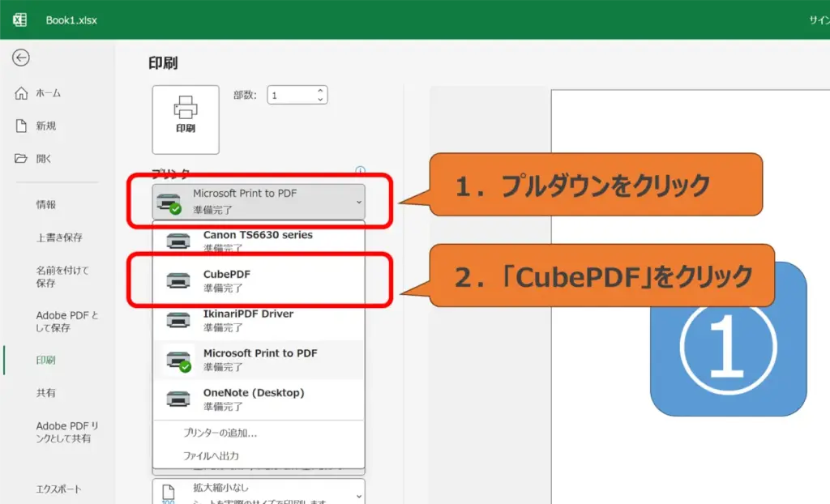Click the ホーム home icon

tap(21, 93)
